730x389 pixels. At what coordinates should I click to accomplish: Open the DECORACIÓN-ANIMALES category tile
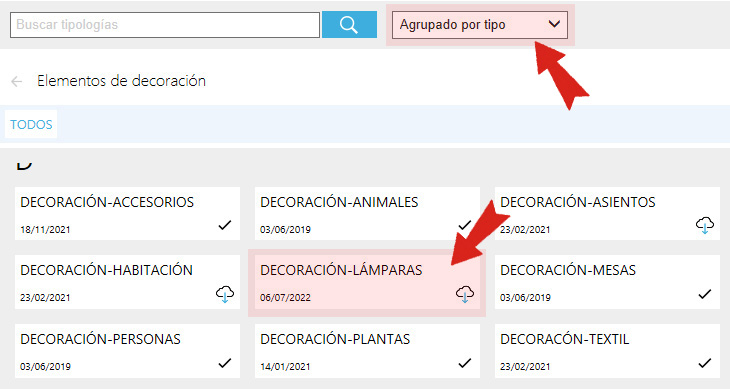click(x=367, y=214)
